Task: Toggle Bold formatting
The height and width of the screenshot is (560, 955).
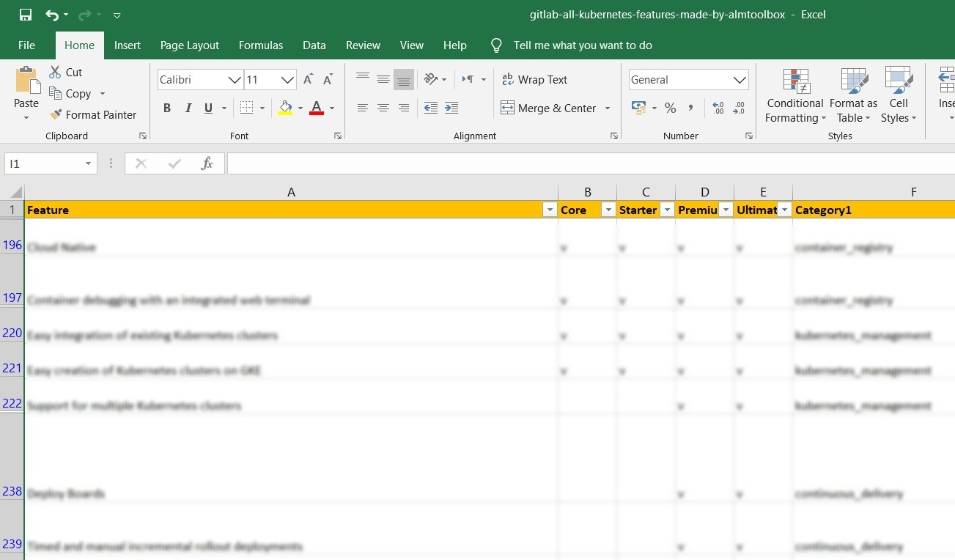Action: point(167,108)
